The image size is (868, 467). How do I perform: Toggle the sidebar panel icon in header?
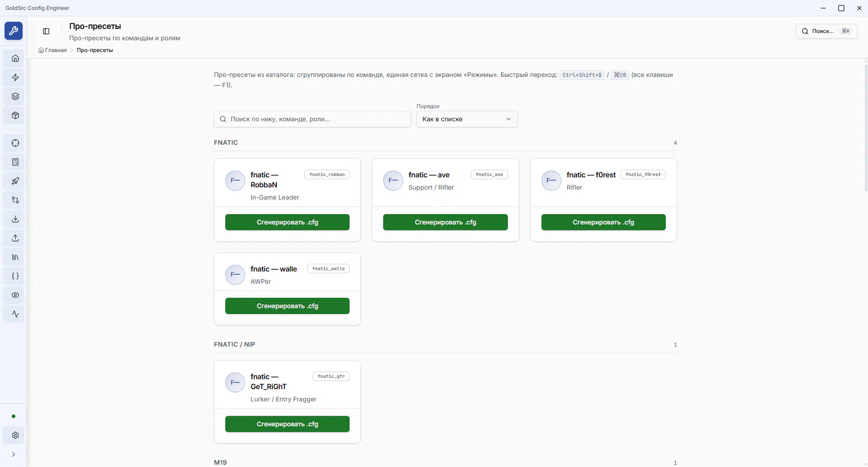coord(46,31)
